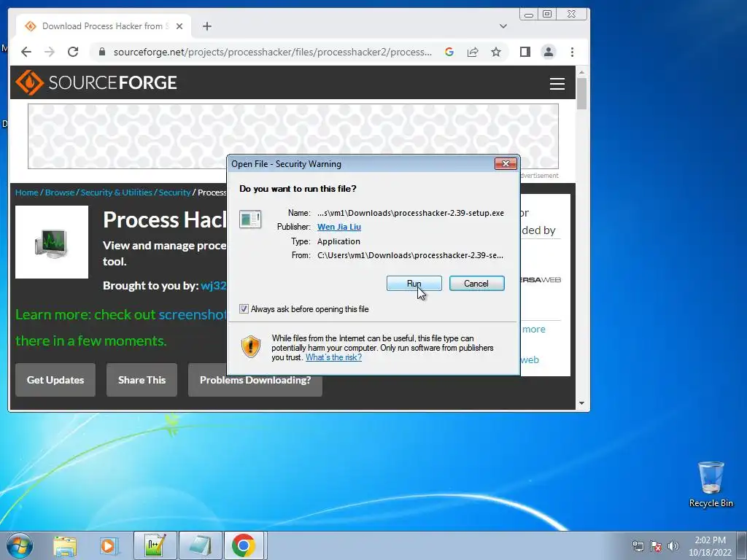747x560 pixels.
Task: Click the SourceForge logo
Action: pos(96,82)
